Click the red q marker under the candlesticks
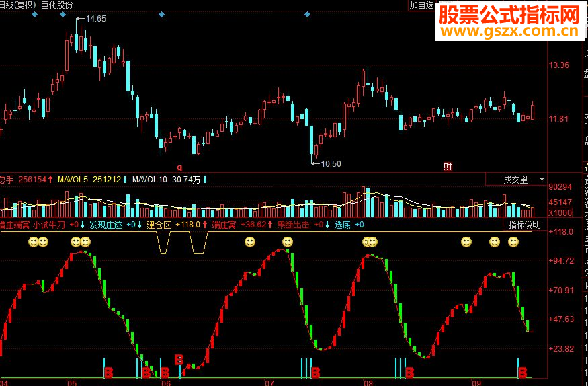Image resolution: width=588 pixels, height=386 pixels. (x=179, y=167)
